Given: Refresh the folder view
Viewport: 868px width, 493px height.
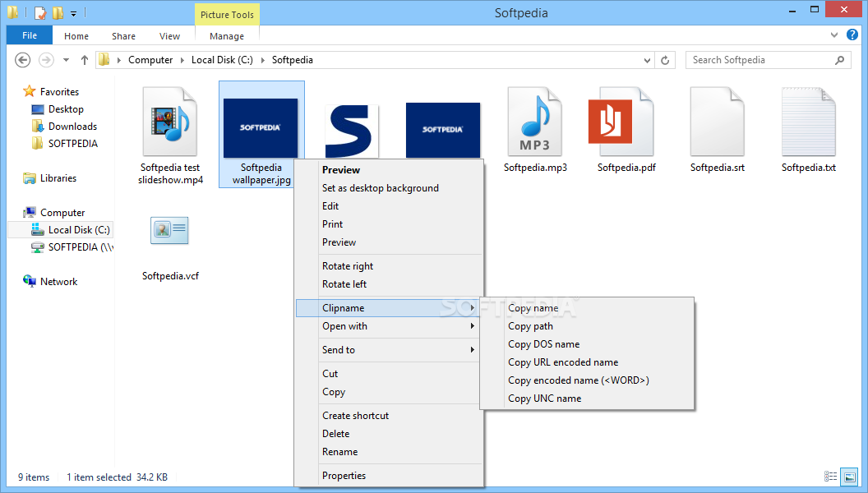Looking at the screenshot, I should click(665, 60).
